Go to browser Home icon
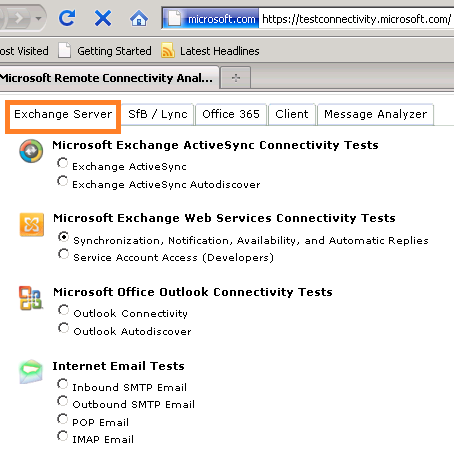 (139, 18)
